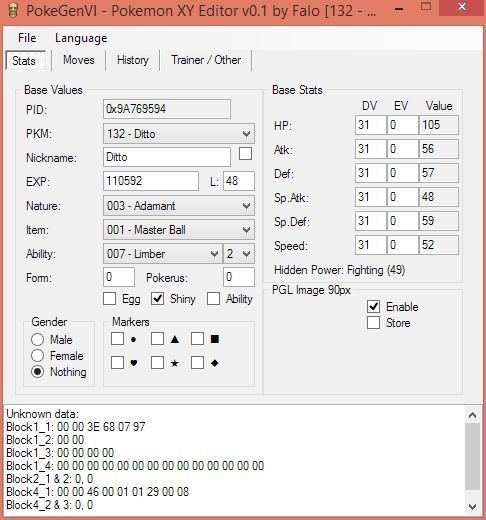Click the HP DV field
The image size is (486, 520).
pos(371,125)
